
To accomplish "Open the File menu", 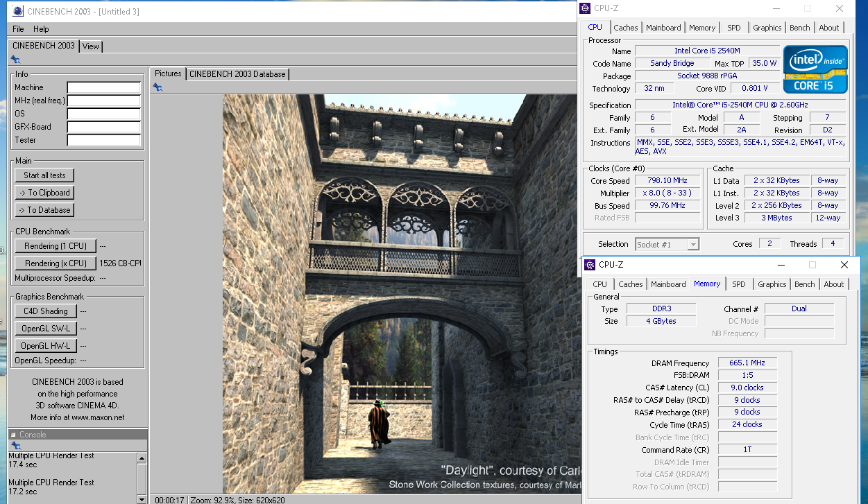I will (18, 29).
